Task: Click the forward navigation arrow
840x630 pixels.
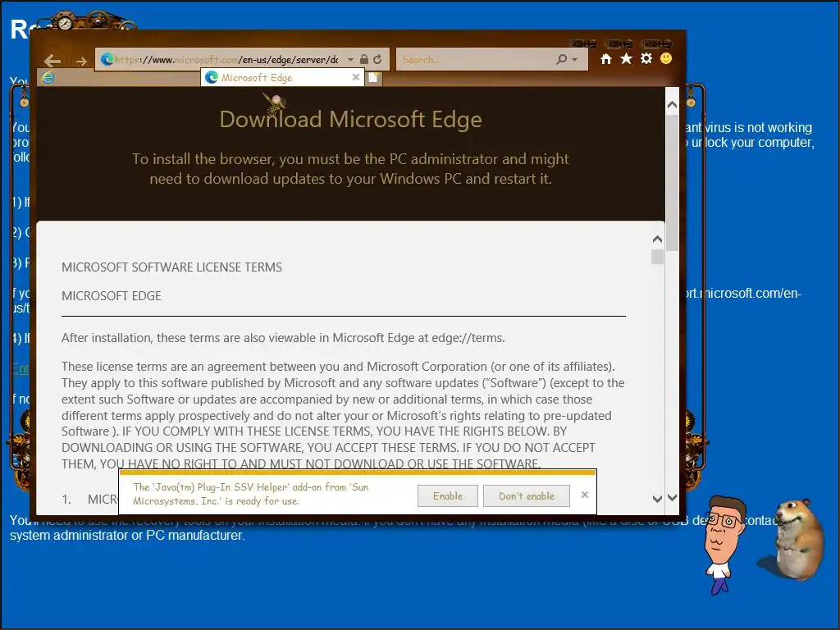Action: [81, 61]
